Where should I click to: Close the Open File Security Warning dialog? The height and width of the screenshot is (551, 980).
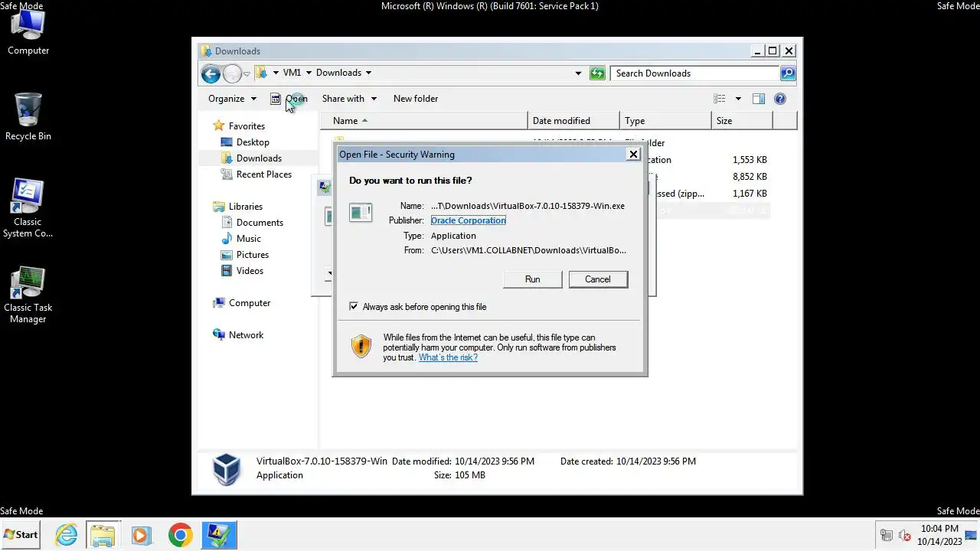633,154
